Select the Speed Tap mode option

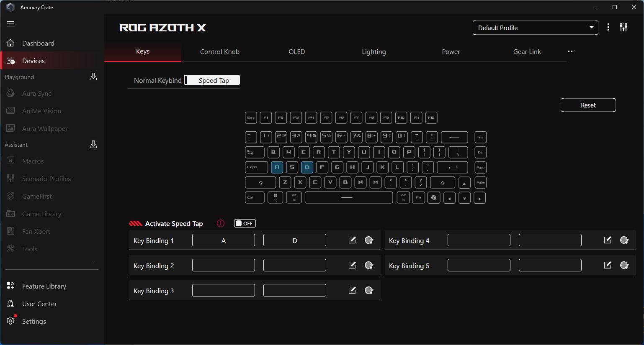point(214,80)
